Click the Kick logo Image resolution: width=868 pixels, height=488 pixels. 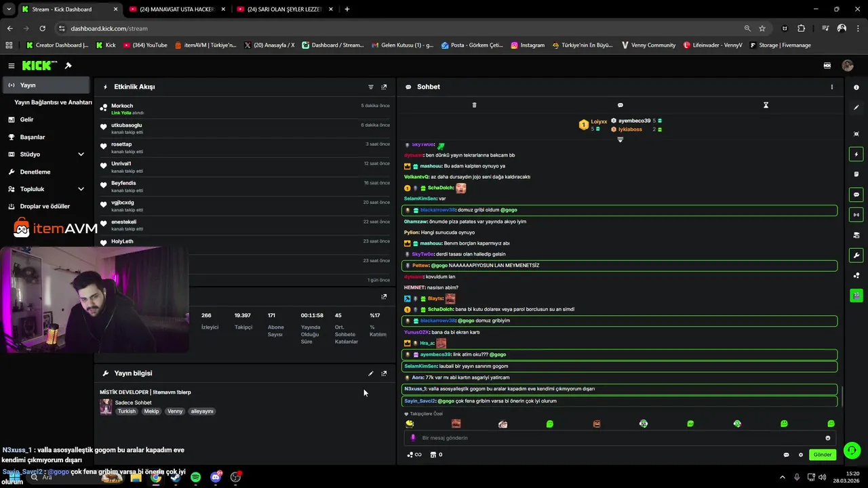pyautogui.click(x=39, y=66)
